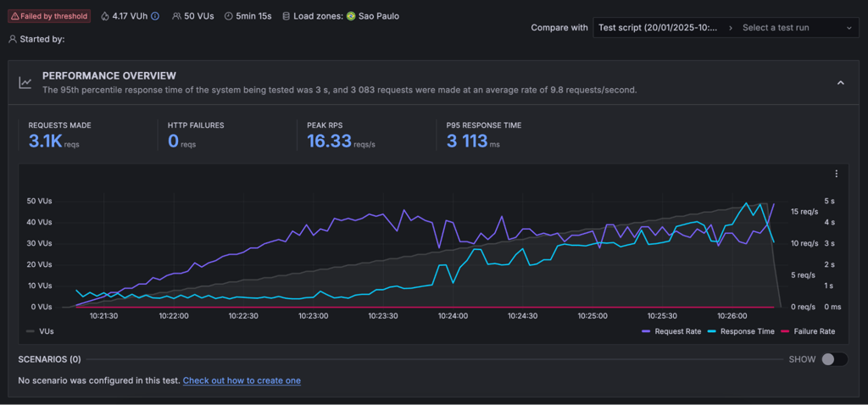Open the chart three-dot options menu
868x405 pixels.
pyautogui.click(x=837, y=174)
